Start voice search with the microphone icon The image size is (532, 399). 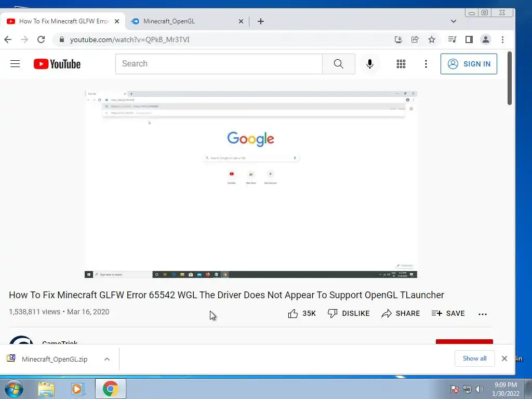[370, 64]
